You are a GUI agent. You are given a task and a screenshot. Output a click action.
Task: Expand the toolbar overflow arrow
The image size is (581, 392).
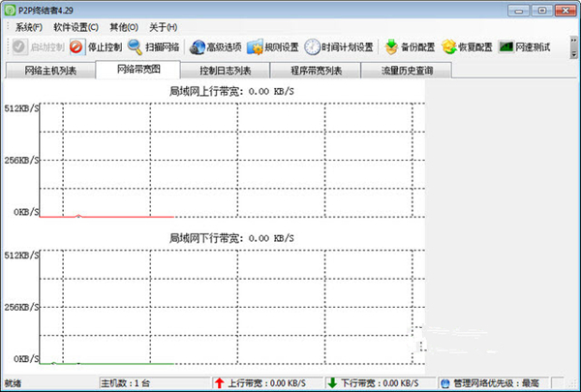pos(573,47)
